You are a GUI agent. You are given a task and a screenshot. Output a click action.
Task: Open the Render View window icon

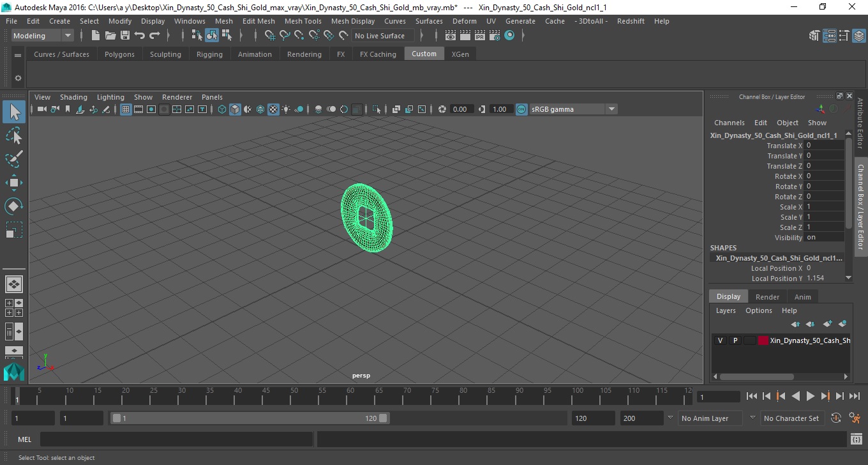pyautogui.click(x=451, y=36)
